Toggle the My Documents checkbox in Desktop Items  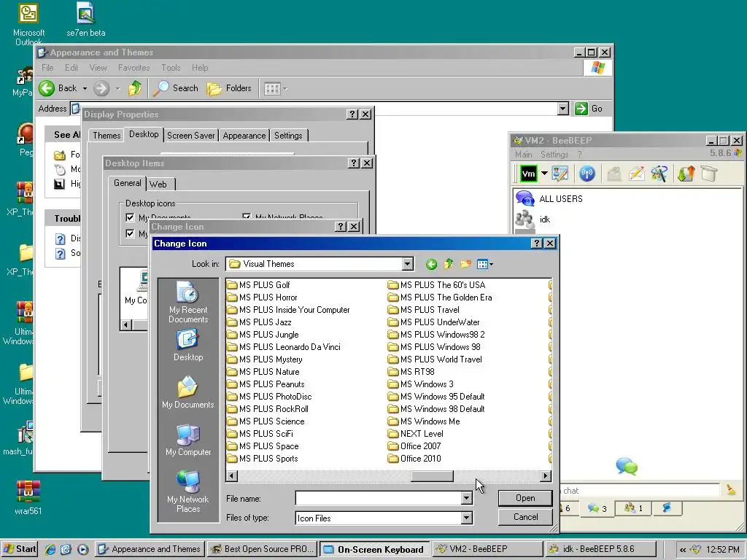[x=130, y=217]
